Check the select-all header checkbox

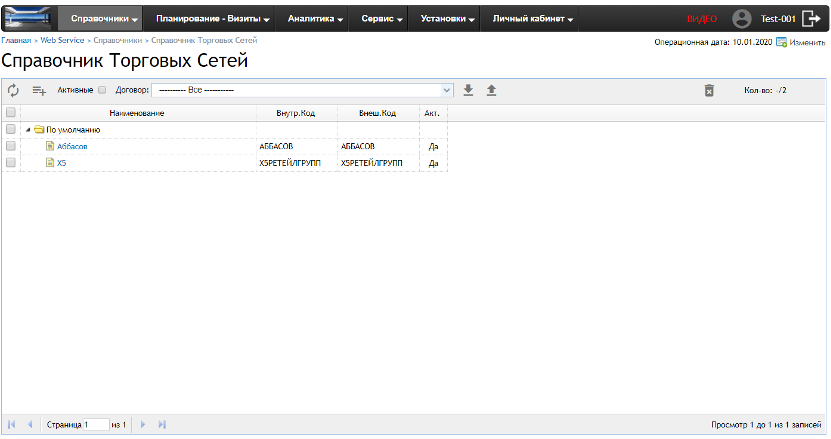[11, 112]
